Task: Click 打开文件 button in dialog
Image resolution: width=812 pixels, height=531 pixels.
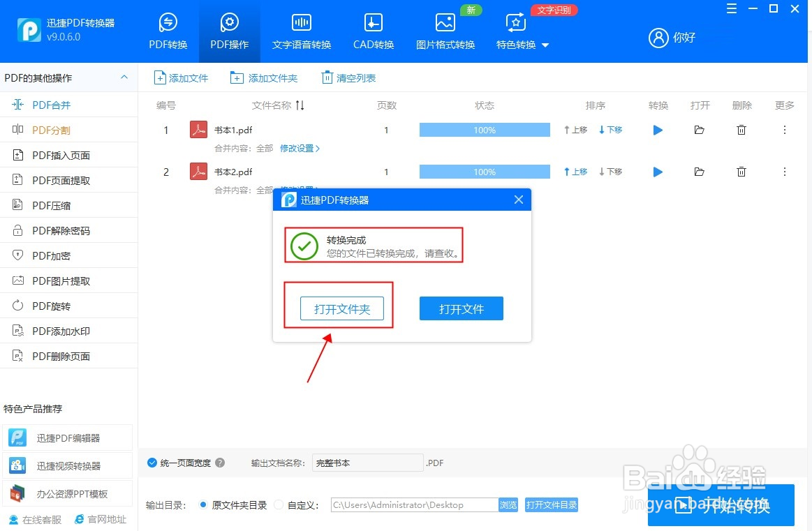Action: click(x=461, y=309)
